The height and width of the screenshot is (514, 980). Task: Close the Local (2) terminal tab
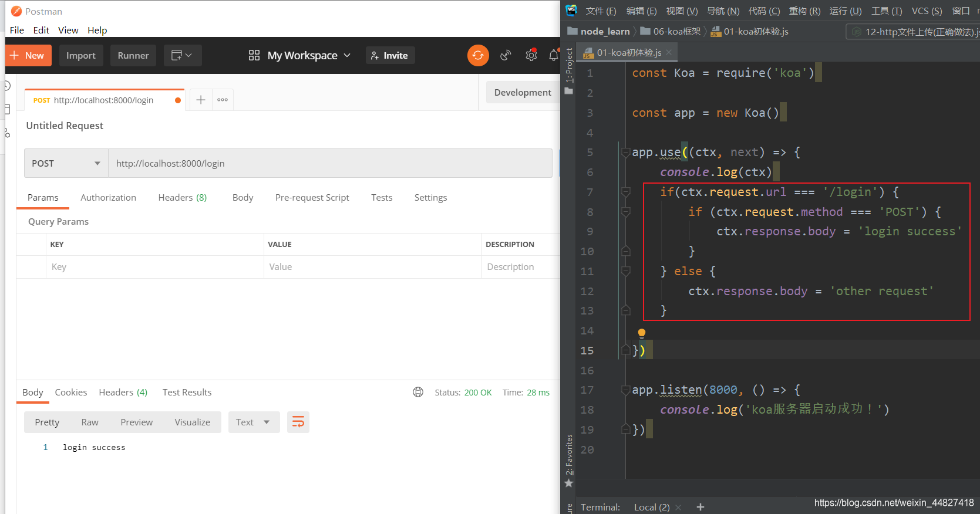pyautogui.click(x=678, y=508)
